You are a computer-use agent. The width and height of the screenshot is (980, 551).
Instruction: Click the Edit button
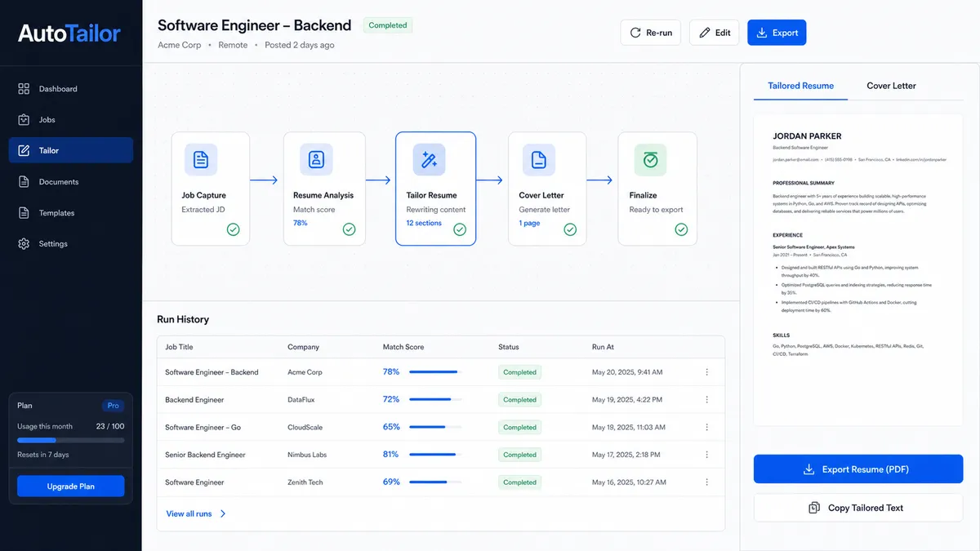pyautogui.click(x=714, y=33)
